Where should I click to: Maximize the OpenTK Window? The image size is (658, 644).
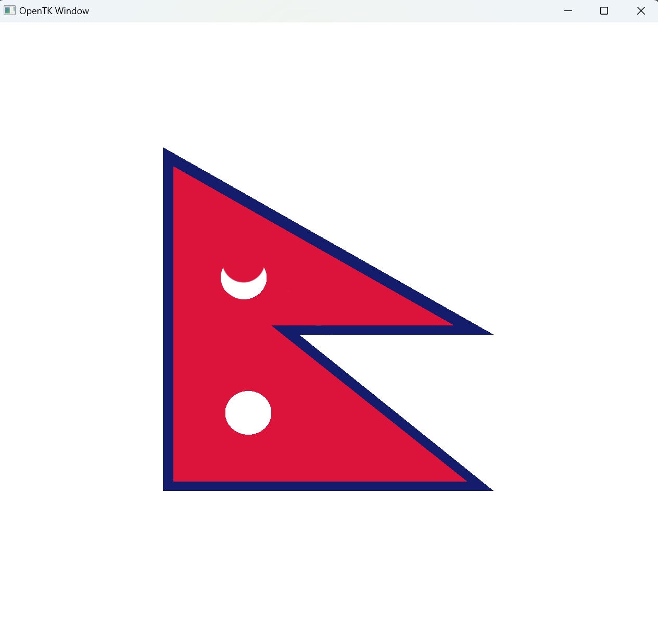click(604, 10)
